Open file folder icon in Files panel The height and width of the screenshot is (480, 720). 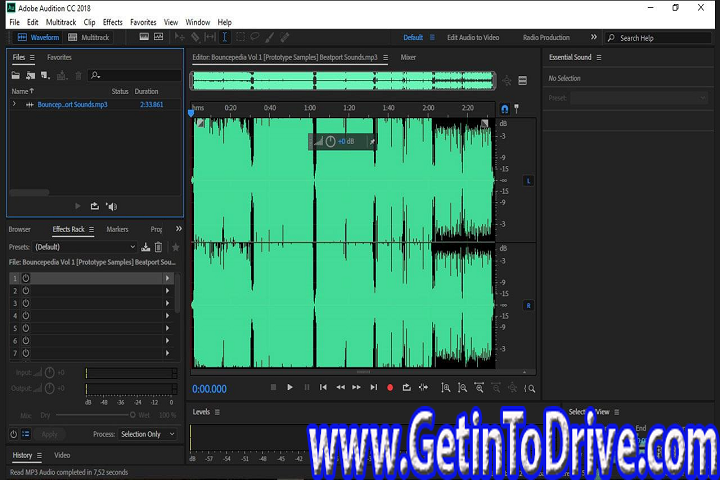[x=16, y=75]
